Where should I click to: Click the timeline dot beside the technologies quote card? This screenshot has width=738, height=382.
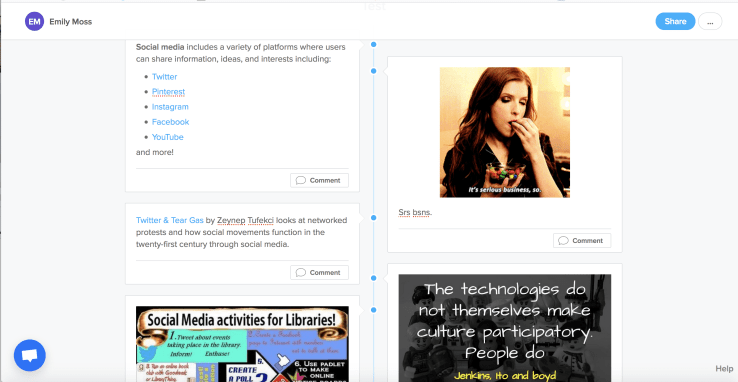[374, 278]
